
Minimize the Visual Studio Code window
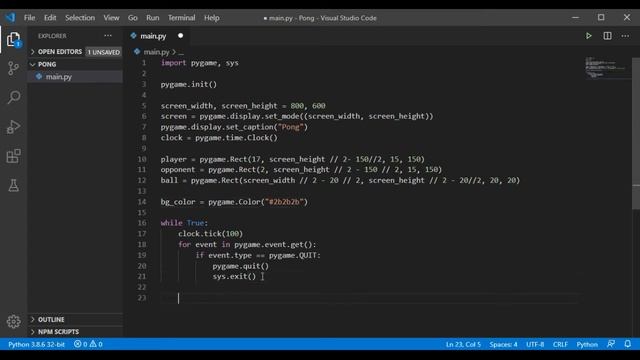pos(575,18)
